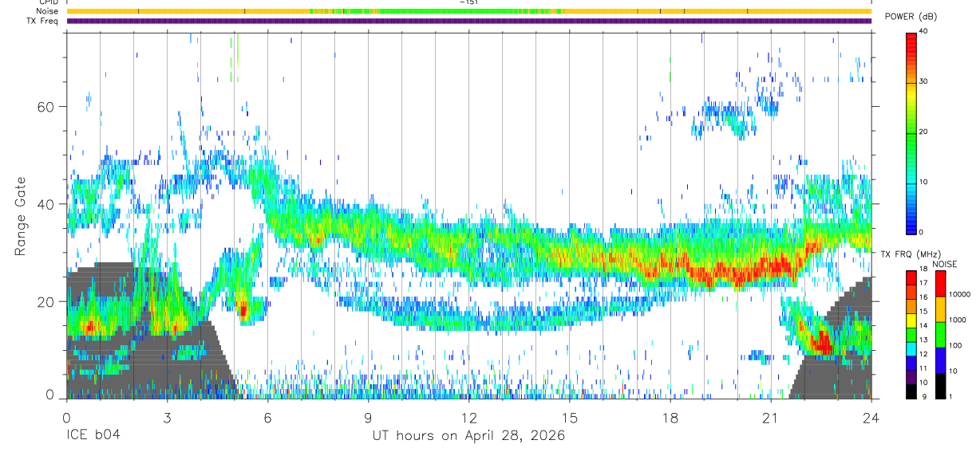Click the 3 hour tick on UT axis
The width and height of the screenshot is (980, 452).
pyautogui.click(x=167, y=417)
